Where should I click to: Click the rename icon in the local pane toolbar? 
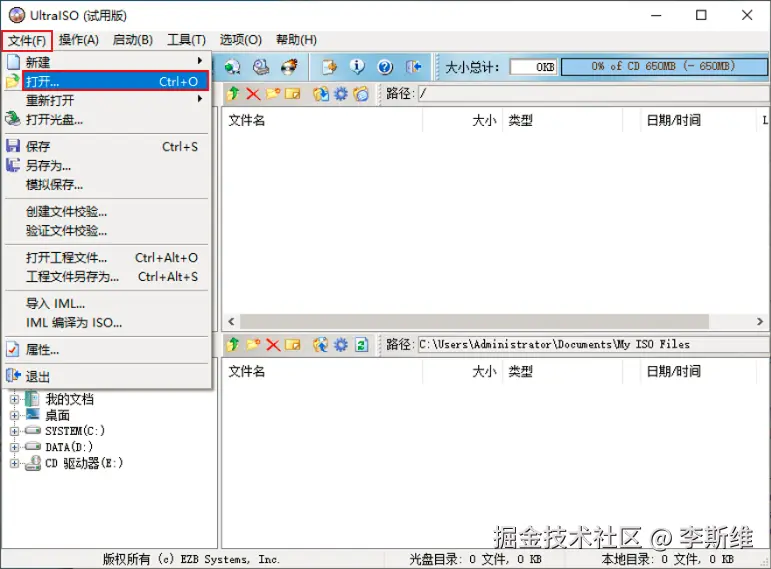point(293,345)
